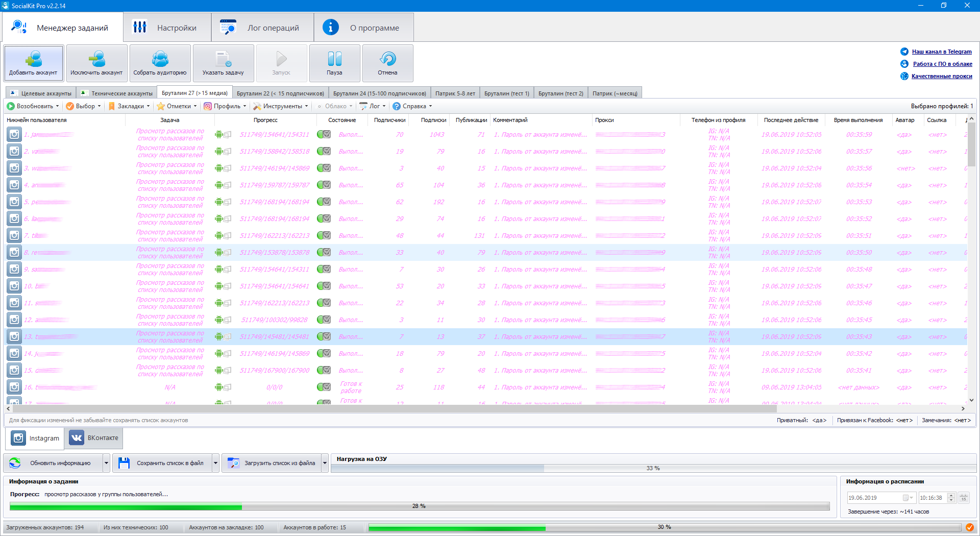The width and height of the screenshot is (980, 536).
Task: Switch to the Настройки tab
Action: click(167, 28)
